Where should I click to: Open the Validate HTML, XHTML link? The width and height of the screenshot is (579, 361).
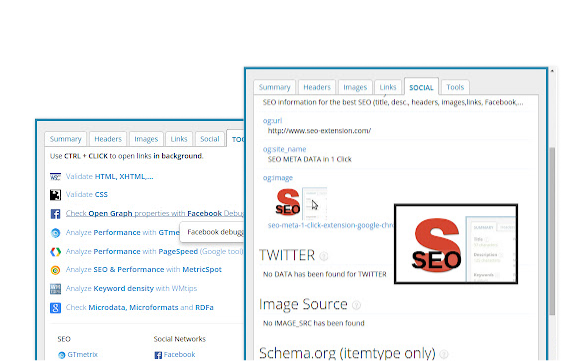(109, 176)
